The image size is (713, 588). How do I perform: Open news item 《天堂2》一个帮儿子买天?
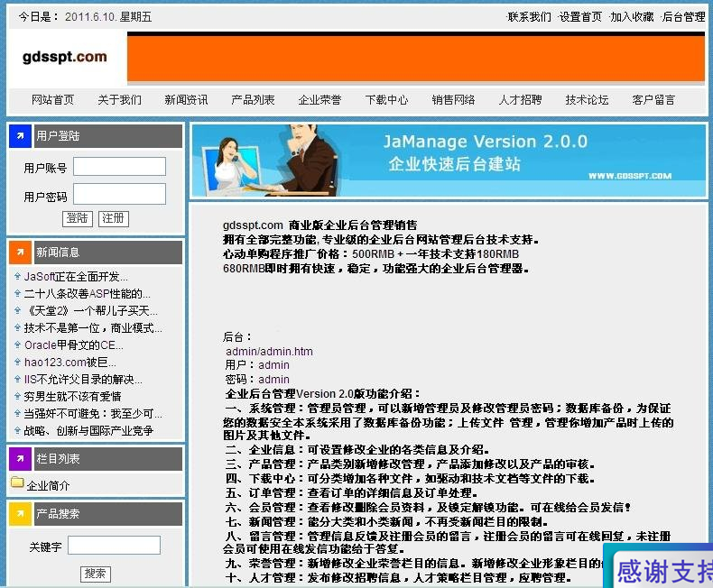(x=91, y=311)
